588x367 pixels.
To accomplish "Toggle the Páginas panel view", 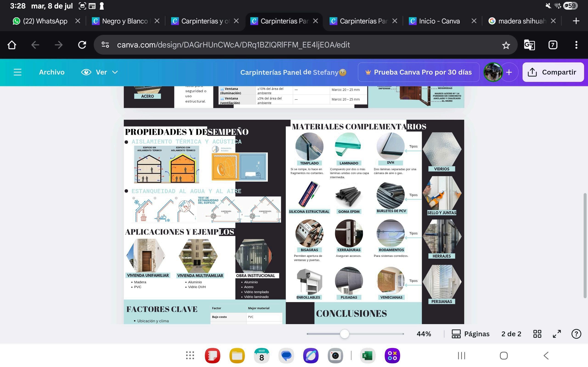I will pyautogui.click(x=470, y=334).
